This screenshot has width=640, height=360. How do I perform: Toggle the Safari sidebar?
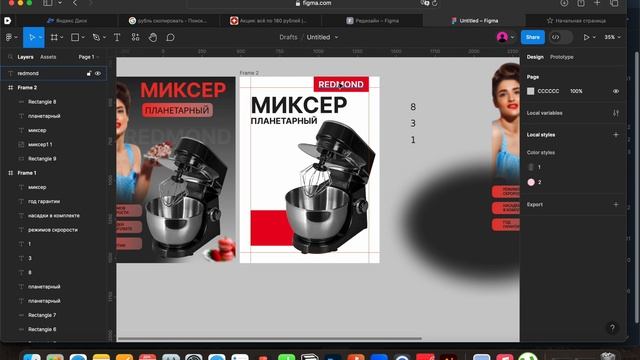48,3
